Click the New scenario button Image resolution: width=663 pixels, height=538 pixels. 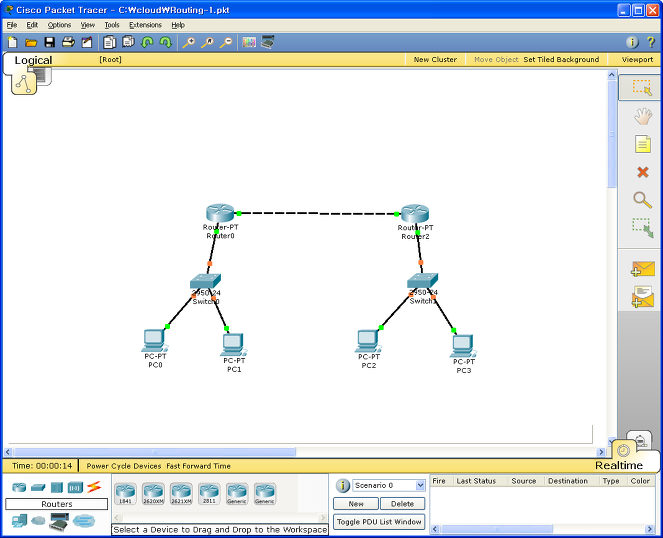pos(356,504)
